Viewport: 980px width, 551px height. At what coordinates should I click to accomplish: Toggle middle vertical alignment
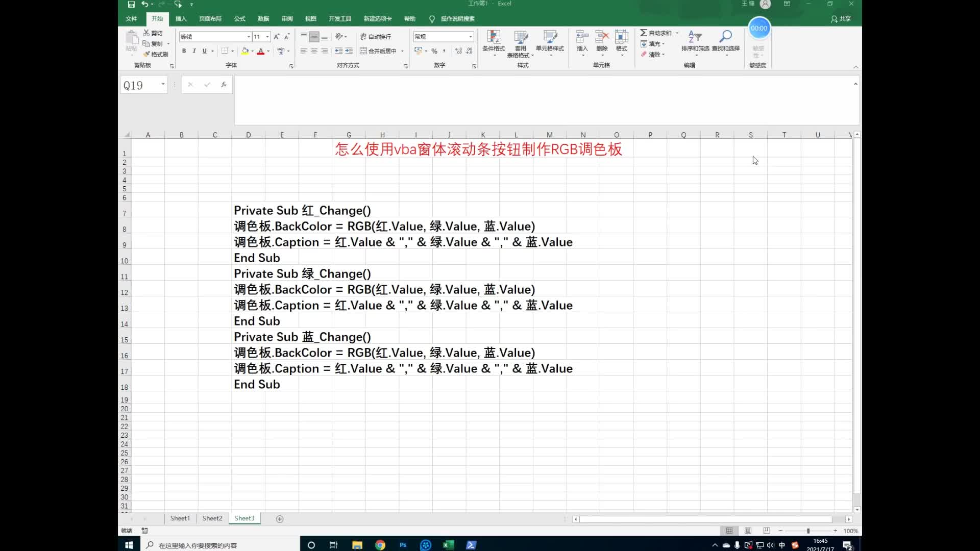(x=314, y=37)
